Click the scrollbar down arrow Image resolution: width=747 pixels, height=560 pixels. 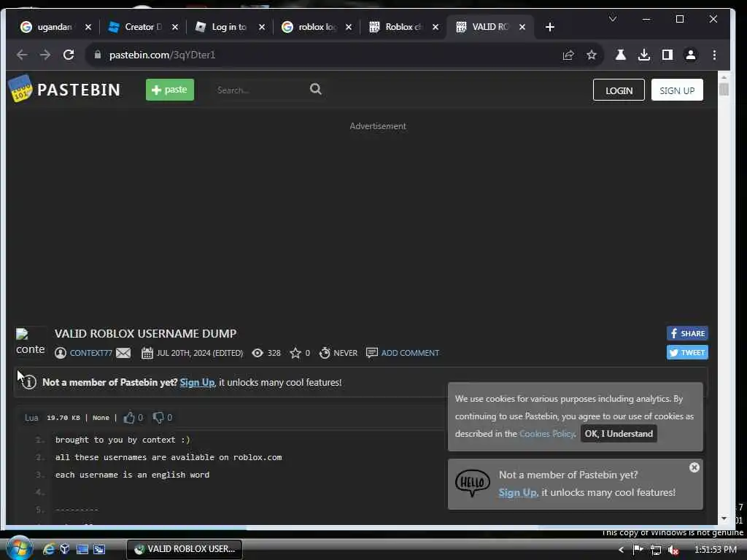pos(724,518)
